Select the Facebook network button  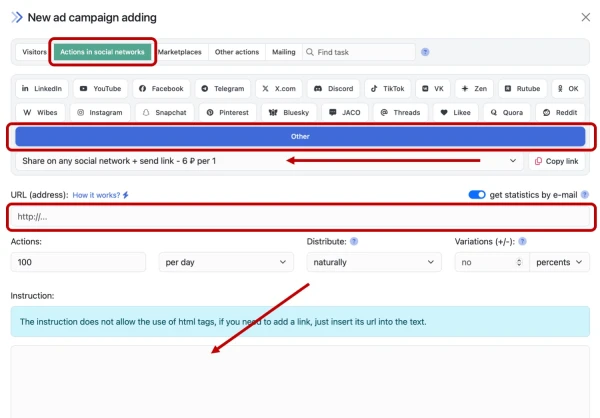point(161,88)
